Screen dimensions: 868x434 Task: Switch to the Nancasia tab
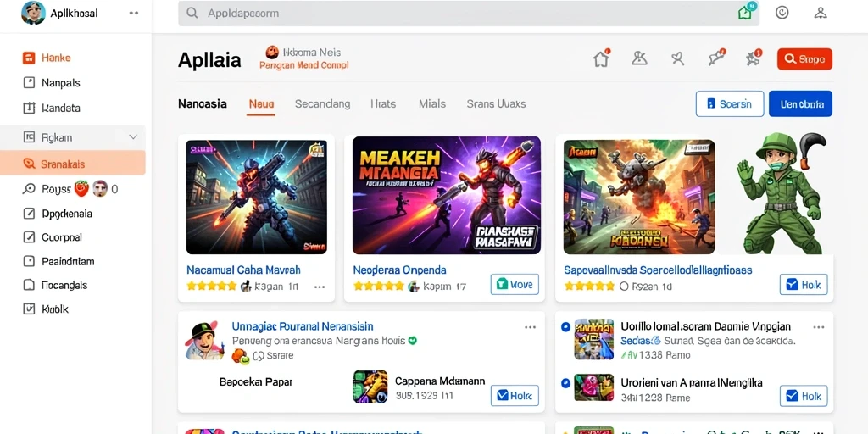point(202,103)
